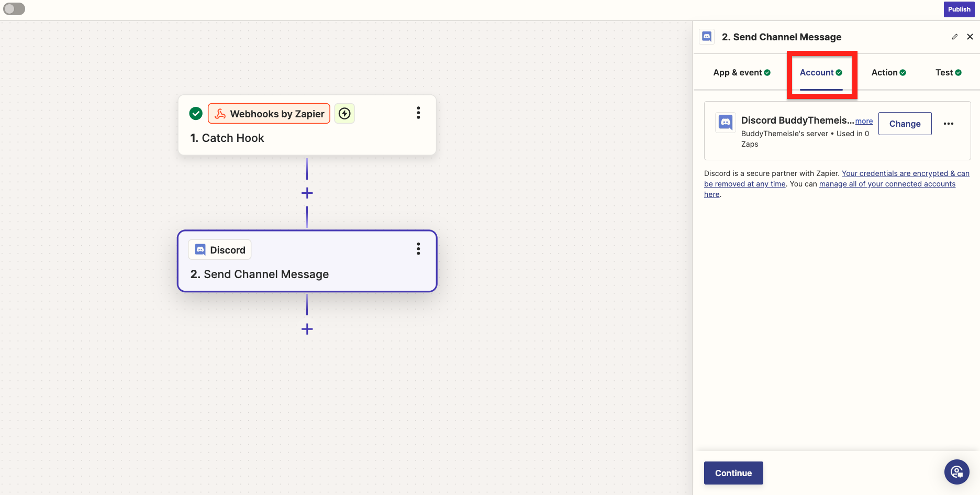This screenshot has height=495, width=980.
Task: Select the 1. Catch Hook step title
Action: (x=227, y=138)
